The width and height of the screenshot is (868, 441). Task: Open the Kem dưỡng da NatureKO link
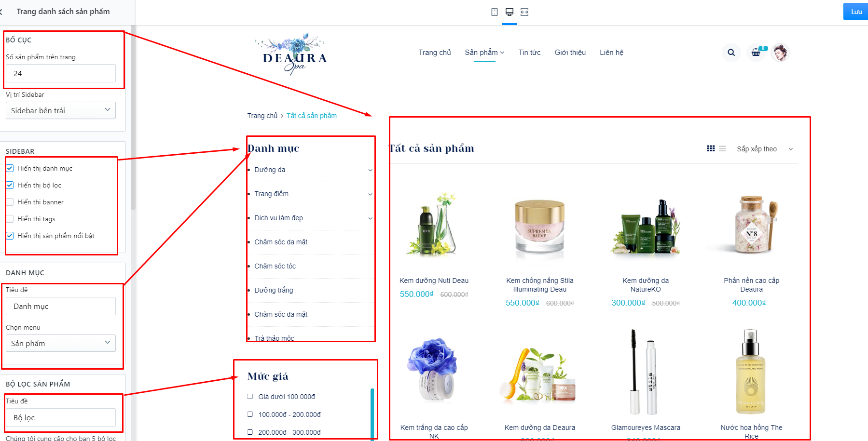[x=646, y=285]
